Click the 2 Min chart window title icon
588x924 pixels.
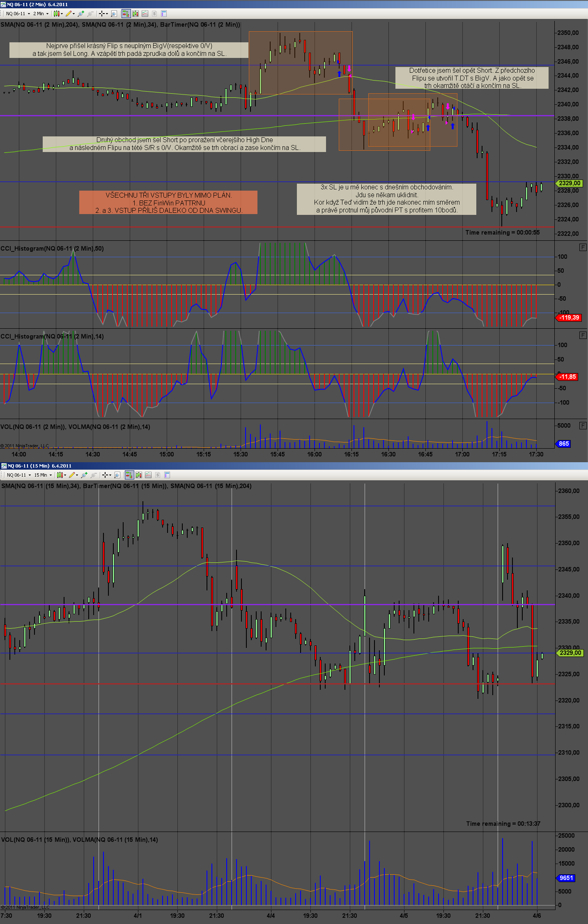click(3, 4)
